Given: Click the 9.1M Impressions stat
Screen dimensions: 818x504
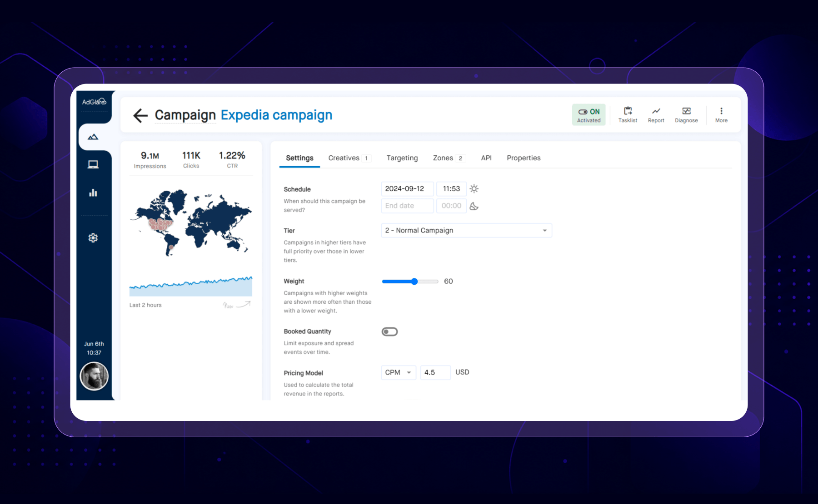Looking at the screenshot, I should [150, 160].
